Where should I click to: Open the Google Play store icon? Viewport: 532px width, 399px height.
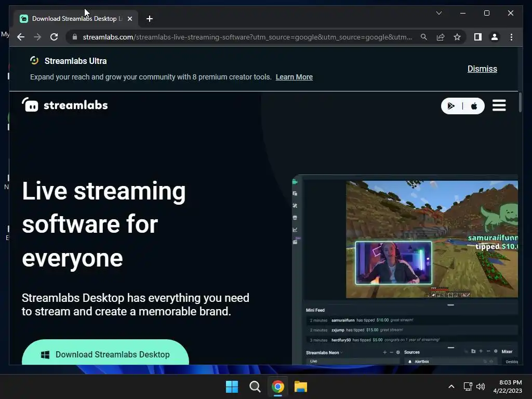click(451, 106)
